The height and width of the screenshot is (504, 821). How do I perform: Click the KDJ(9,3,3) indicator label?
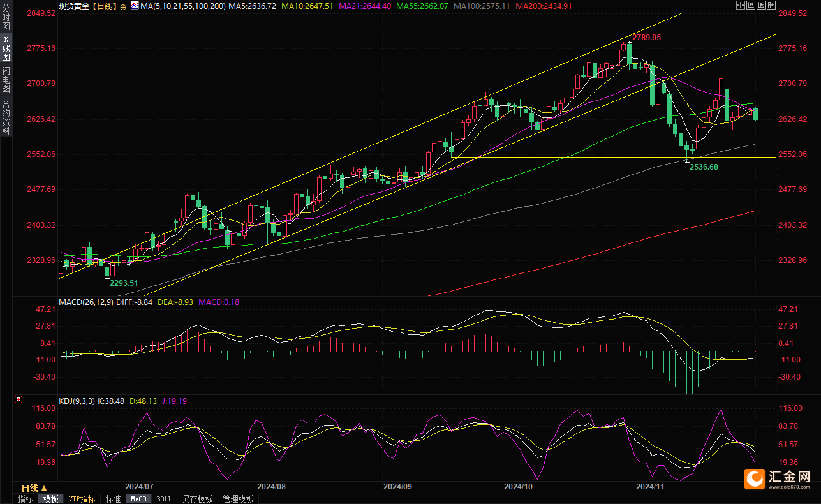click(76, 401)
